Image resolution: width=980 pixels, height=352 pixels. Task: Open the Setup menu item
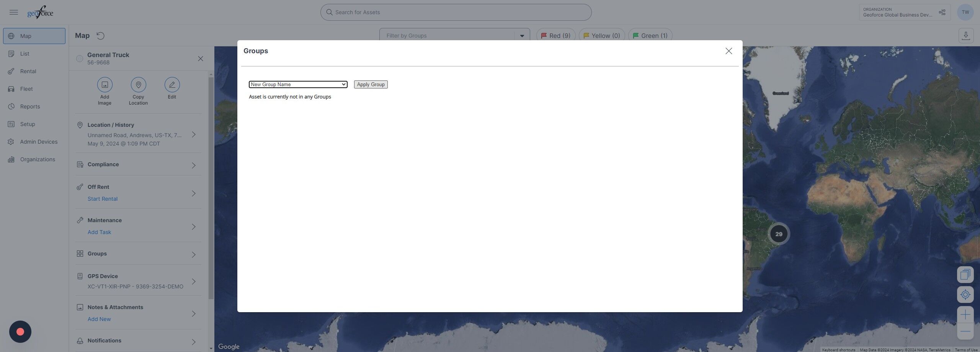click(34, 124)
